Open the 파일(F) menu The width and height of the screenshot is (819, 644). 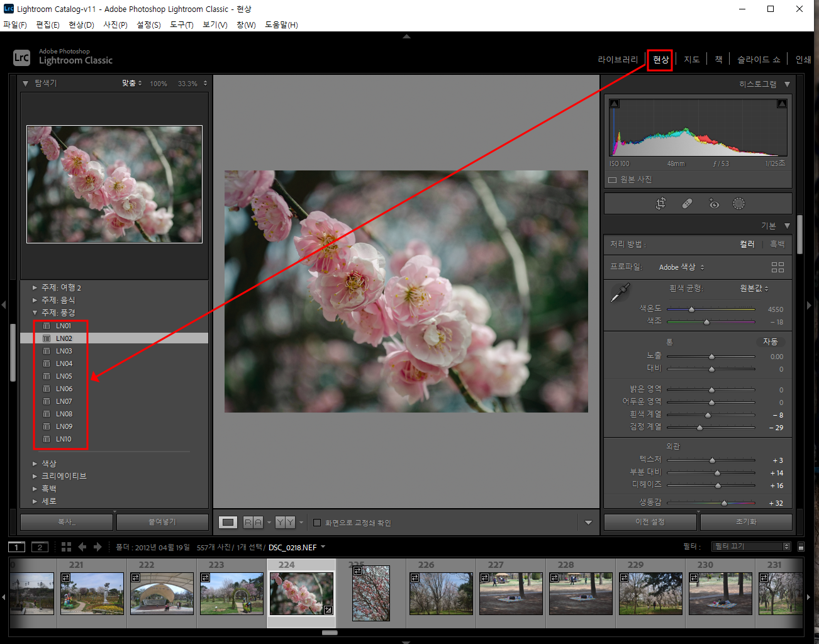[x=15, y=25]
